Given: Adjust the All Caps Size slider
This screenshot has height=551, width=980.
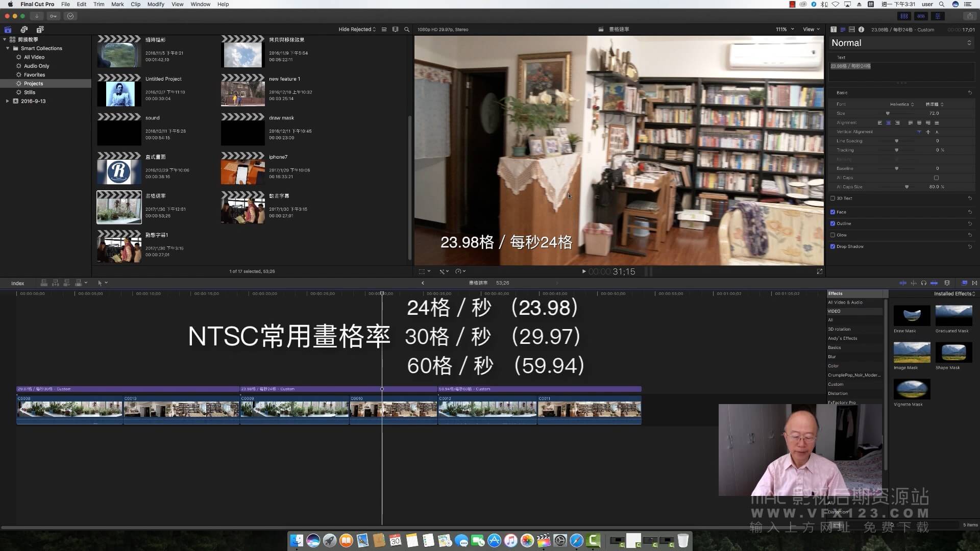Looking at the screenshot, I should tap(907, 187).
